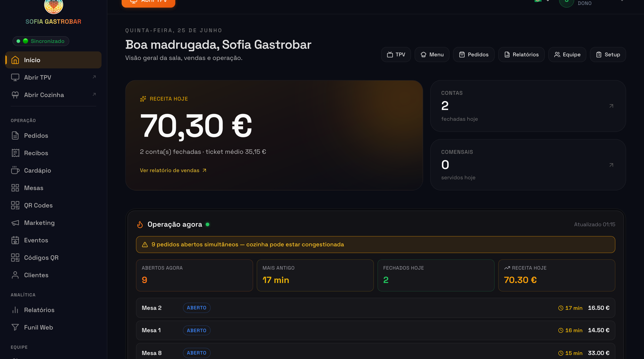644x359 pixels.
Task: Click the QR Codes icon in sidebar
Action: (15, 205)
